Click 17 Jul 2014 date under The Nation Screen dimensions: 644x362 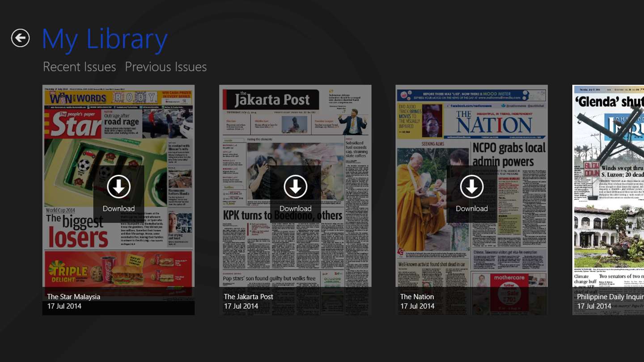click(417, 306)
